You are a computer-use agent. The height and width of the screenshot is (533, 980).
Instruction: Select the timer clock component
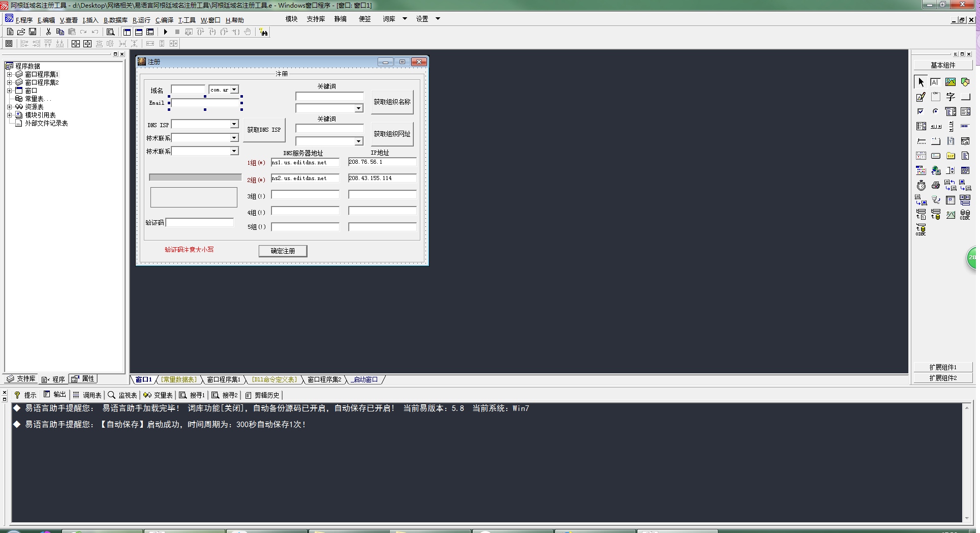pos(921,186)
